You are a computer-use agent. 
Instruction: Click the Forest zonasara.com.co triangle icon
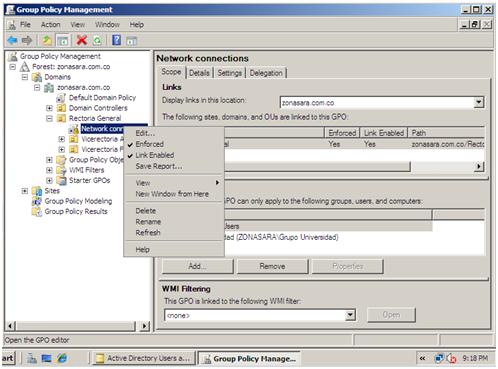pos(25,67)
